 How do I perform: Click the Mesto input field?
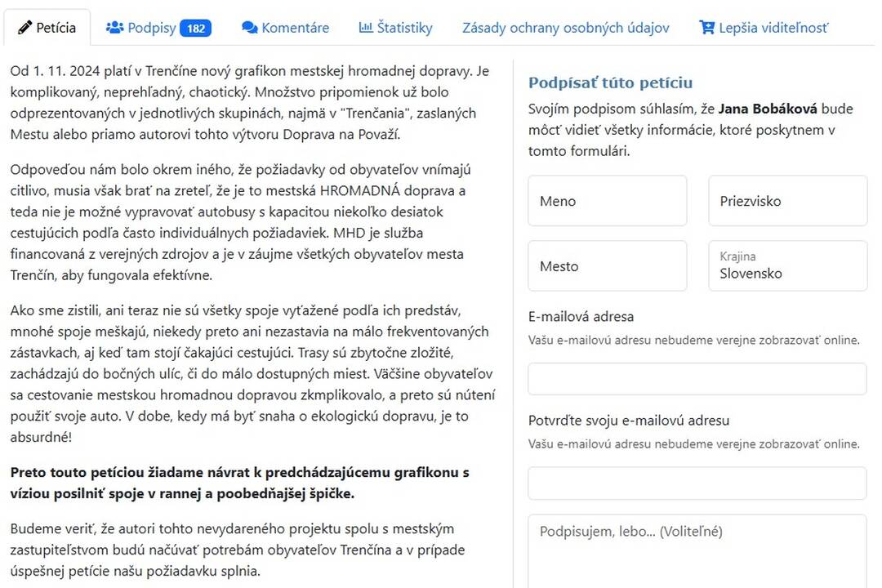click(607, 265)
